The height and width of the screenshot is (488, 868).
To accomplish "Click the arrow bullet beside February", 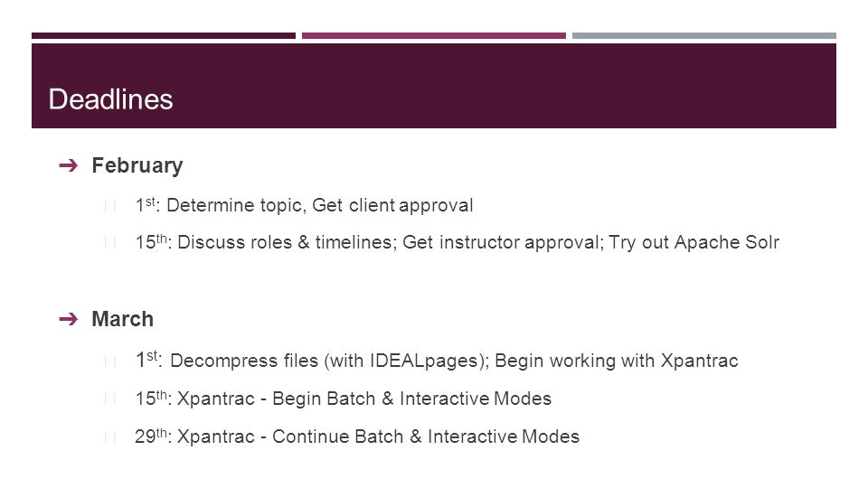I will [x=68, y=165].
